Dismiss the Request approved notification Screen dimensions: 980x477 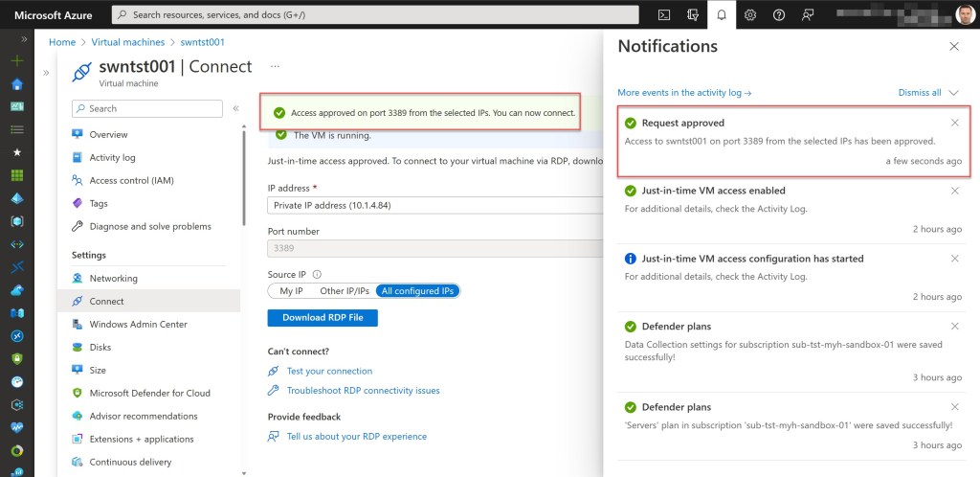point(954,123)
